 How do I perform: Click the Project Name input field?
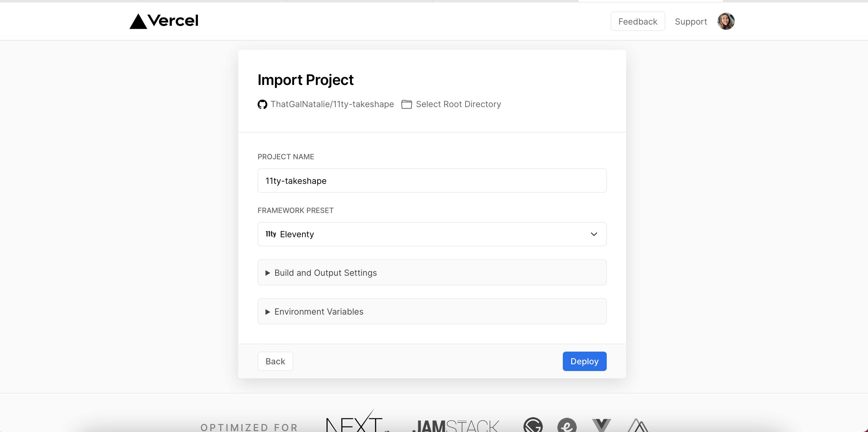(x=432, y=181)
